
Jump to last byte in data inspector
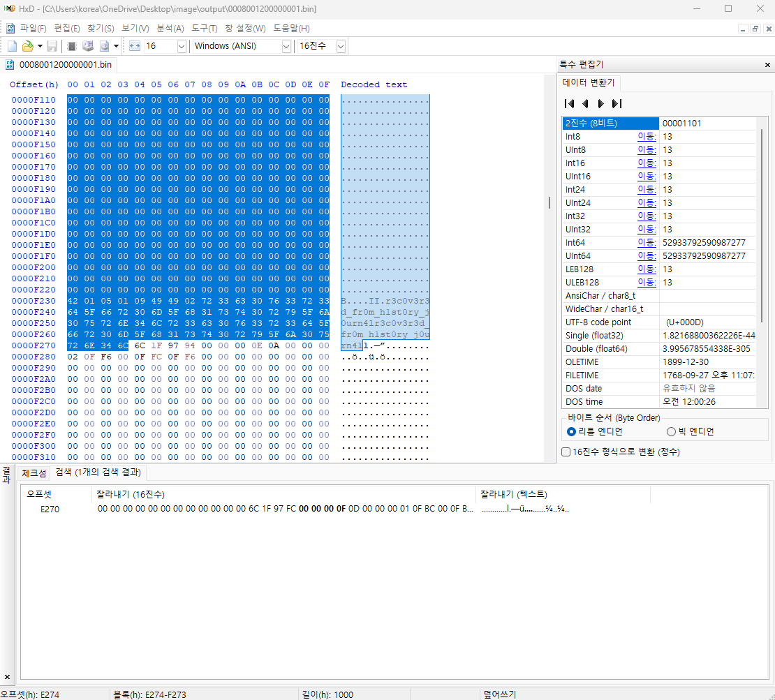(617, 103)
